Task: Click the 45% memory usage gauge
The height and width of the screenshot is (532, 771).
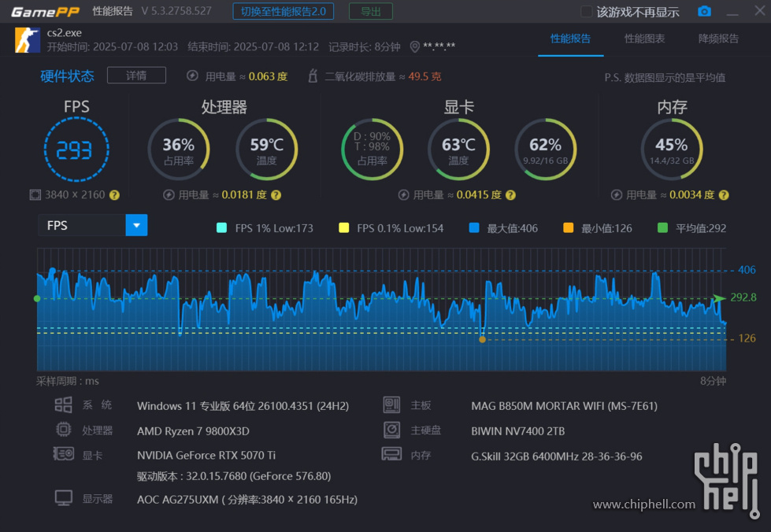Action: [672, 150]
